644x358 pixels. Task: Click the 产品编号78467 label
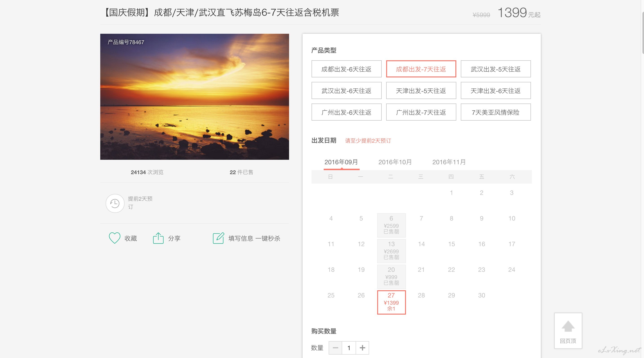tap(126, 42)
